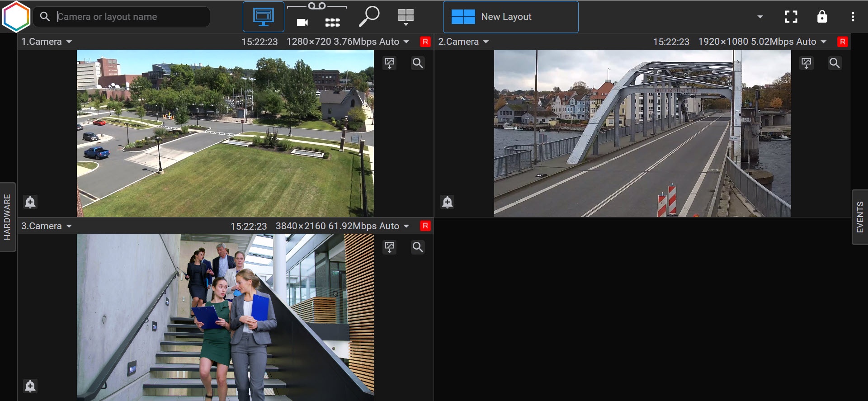Open the layouts grid menu

[406, 17]
